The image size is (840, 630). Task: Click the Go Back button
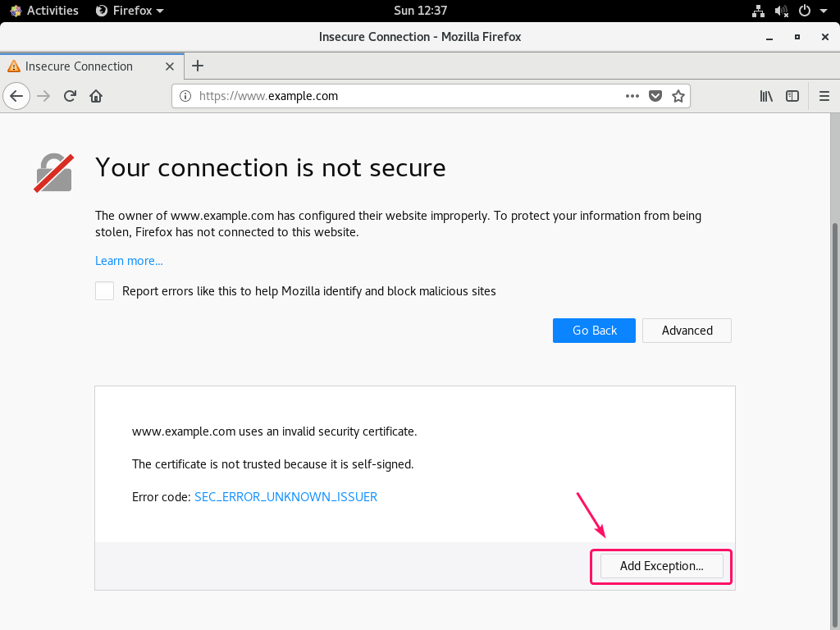[x=594, y=331]
